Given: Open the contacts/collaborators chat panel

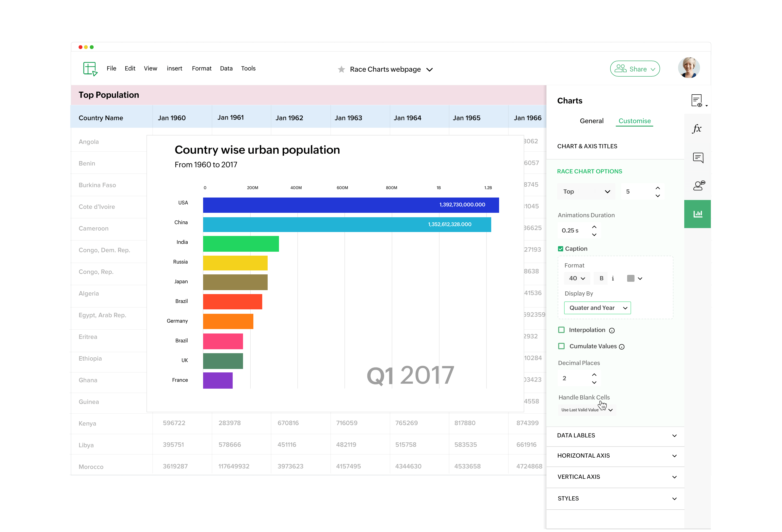Looking at the screenshot, I should (x=699, y=185).
